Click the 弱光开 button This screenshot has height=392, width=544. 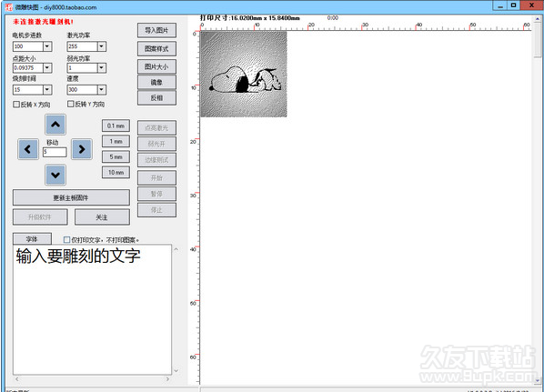(156, 144)
